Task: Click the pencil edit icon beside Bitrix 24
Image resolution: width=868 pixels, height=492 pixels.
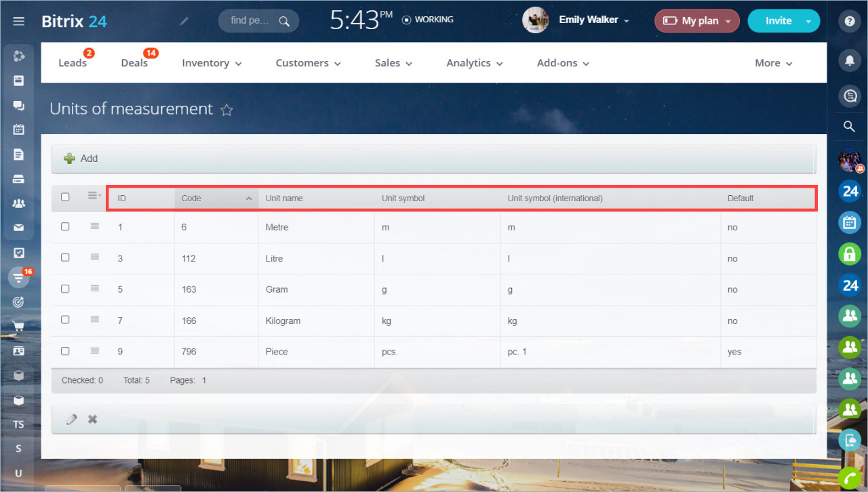Action: (x=184, y=21)
